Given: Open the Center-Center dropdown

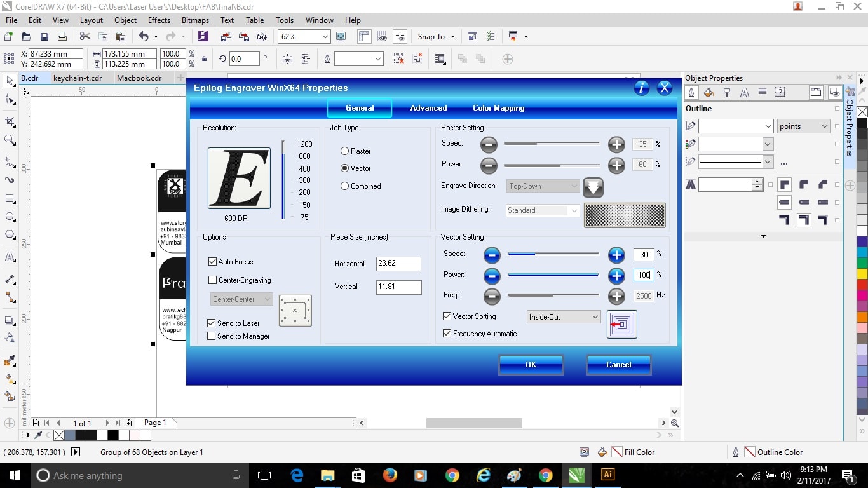Looking at the screenshot, I should tap(241, 299).
